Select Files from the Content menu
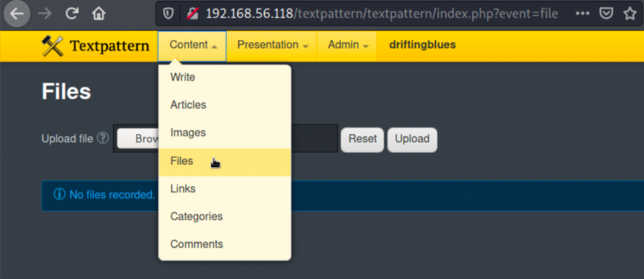This screenshot has height=279, width=644. click(x=225, y=162)
